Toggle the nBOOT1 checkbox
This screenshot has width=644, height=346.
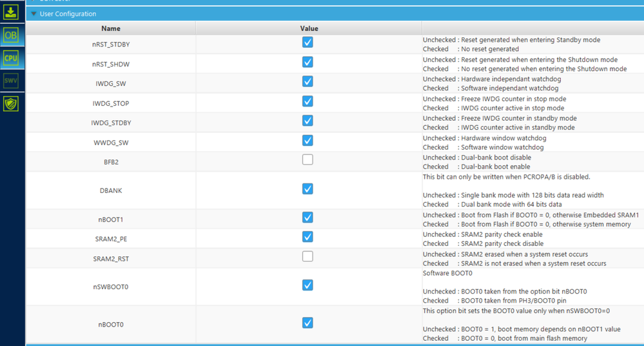[x=307, y=218]
